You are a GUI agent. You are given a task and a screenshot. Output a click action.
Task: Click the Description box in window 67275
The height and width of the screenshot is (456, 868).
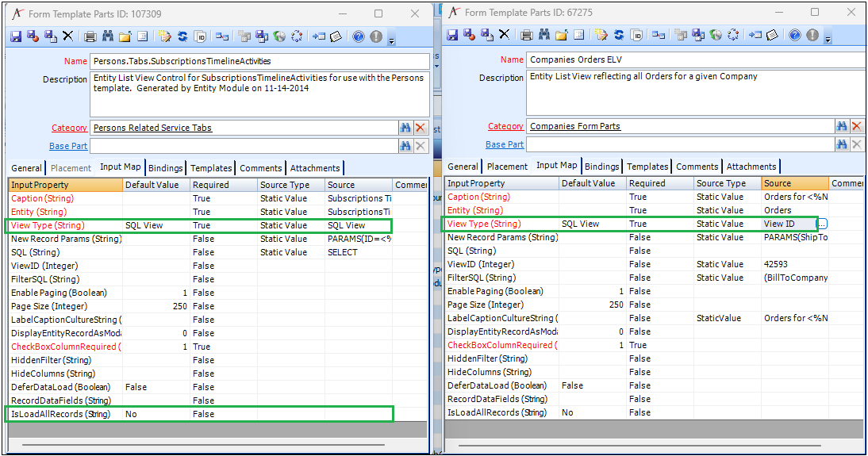click(696, 93)
